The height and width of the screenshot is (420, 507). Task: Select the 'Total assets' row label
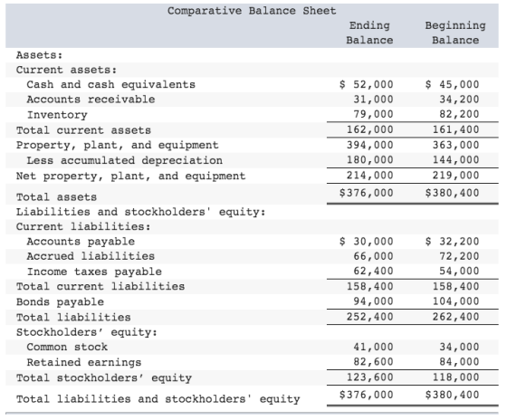click(56, 197)
